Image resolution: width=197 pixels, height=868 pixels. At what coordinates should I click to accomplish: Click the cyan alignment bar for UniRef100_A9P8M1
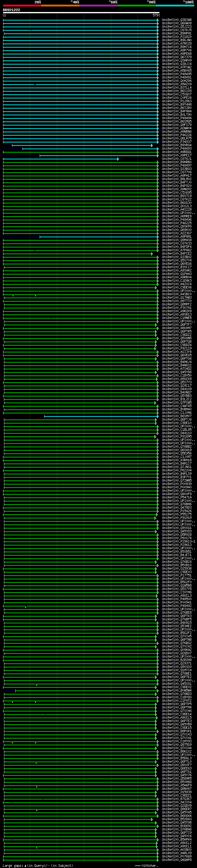[99, 237]
